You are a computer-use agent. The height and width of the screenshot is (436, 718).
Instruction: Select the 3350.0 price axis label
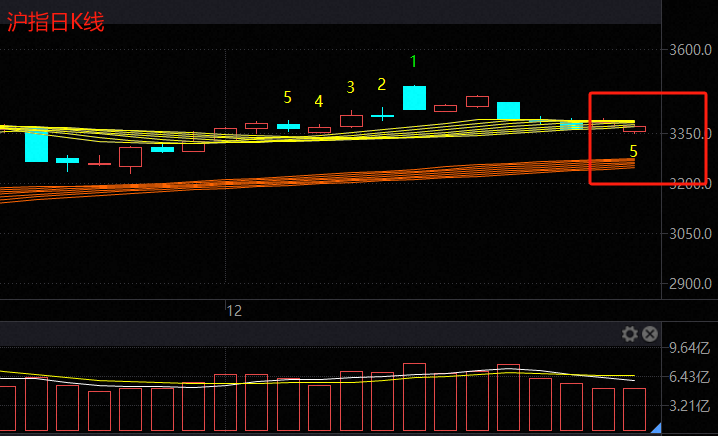coord(690,134)
